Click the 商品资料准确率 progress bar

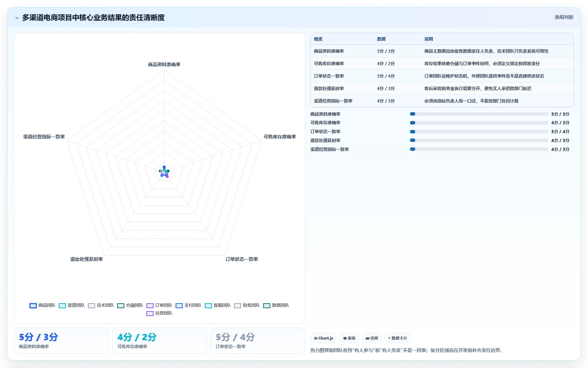pyautogui.click(x=479, y=114)
